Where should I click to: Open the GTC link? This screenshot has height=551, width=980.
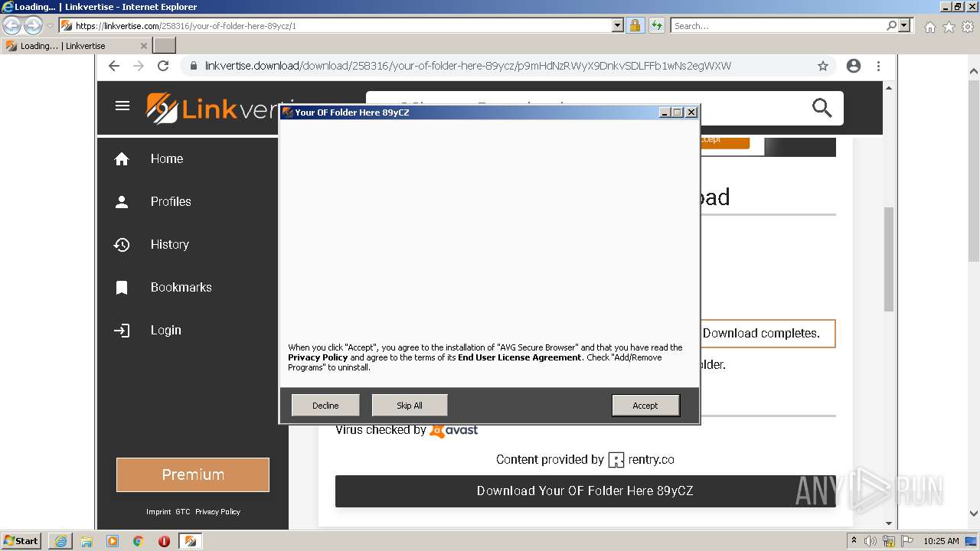182,511
